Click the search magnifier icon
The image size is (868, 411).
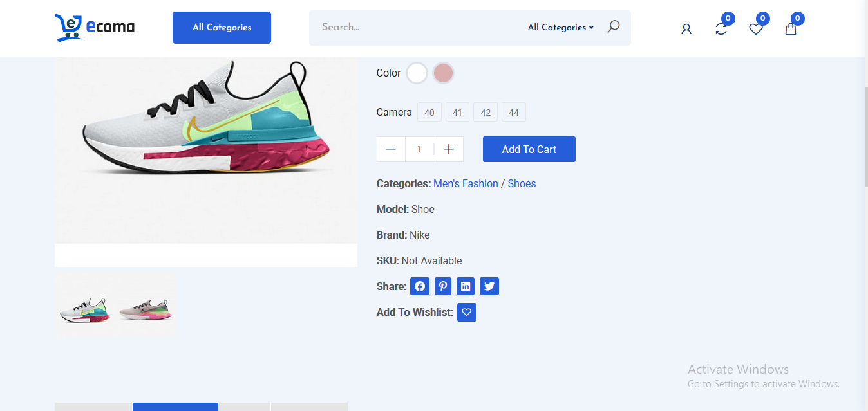click(x=614, y=26)
